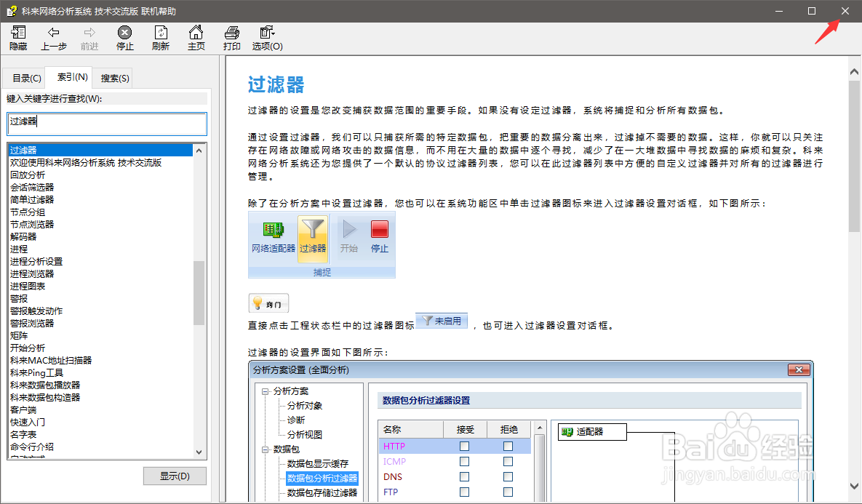Toggle the FTP 拒绝 checkbox
Image resolution: width=862 pixels, height=504 pixels.
point(508,492)
